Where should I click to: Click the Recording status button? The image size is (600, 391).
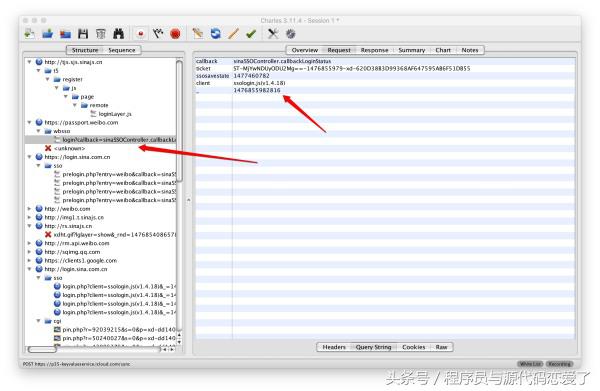click(559, 364)
